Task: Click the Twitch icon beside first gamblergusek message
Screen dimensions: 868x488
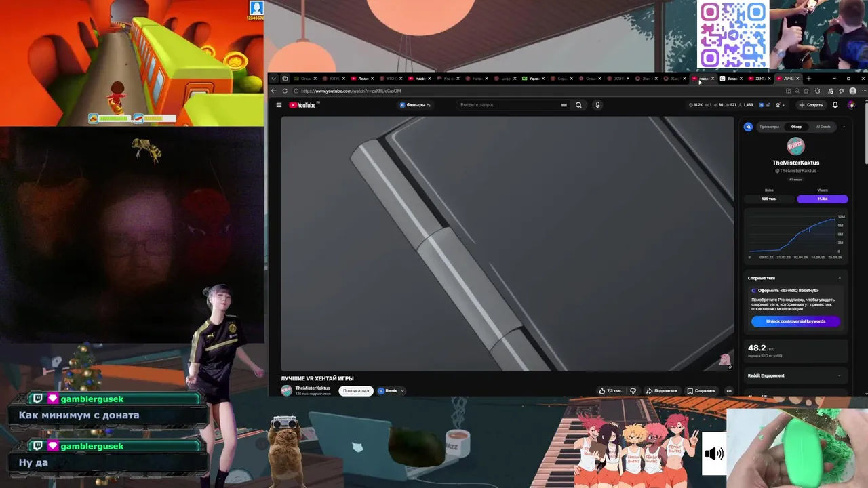Action: 38,399
